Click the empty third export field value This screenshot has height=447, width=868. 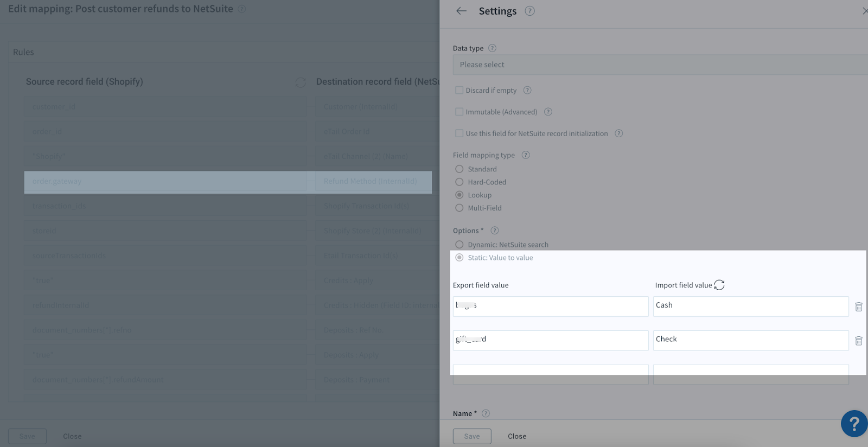coord(551,374)
